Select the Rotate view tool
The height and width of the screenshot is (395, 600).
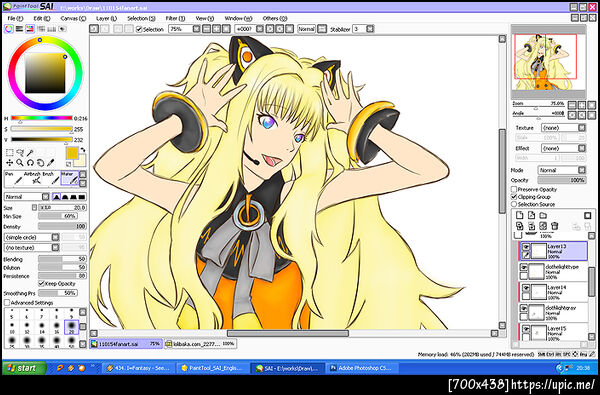[30, 163]
